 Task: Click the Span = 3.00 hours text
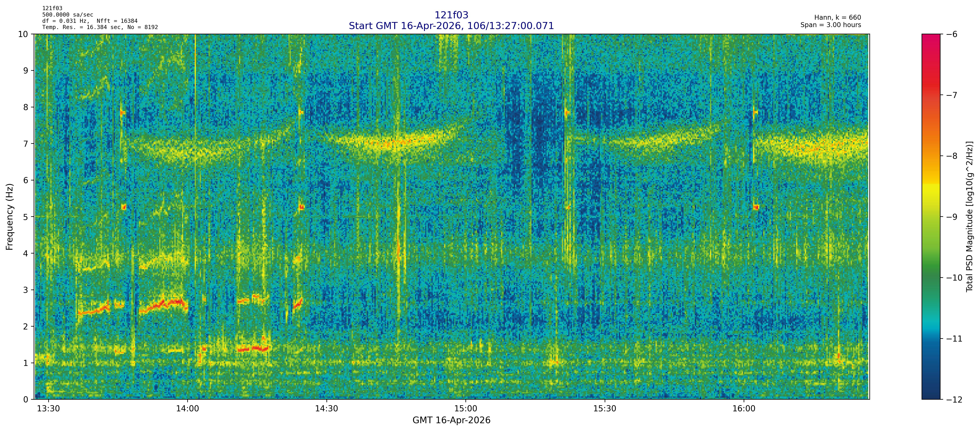coord(830,25)
